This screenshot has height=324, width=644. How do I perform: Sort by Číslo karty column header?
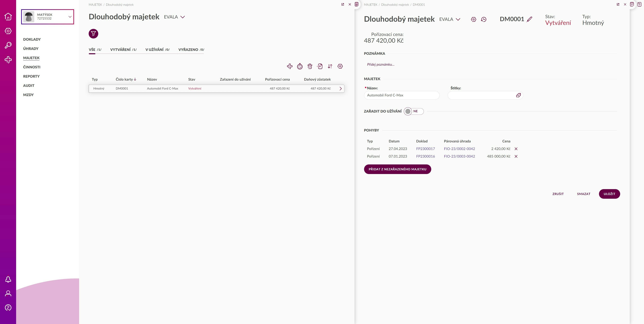[126, 79]
